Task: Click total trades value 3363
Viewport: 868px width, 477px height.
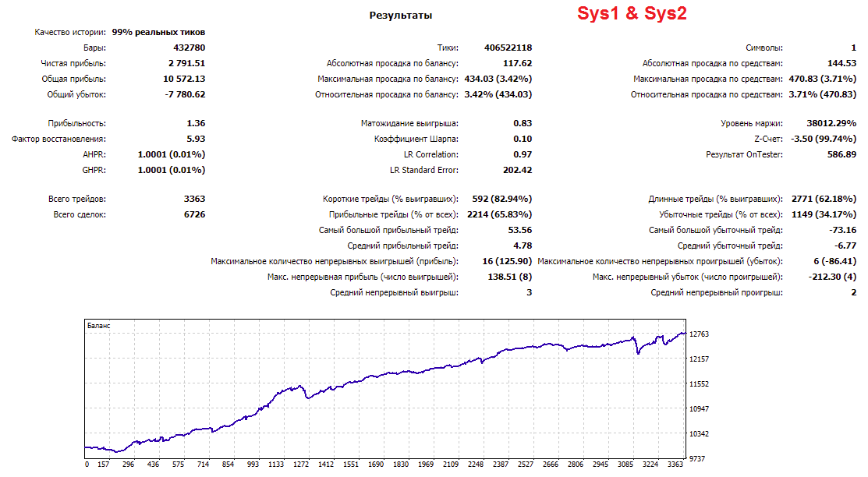Action: click(194, 199)
